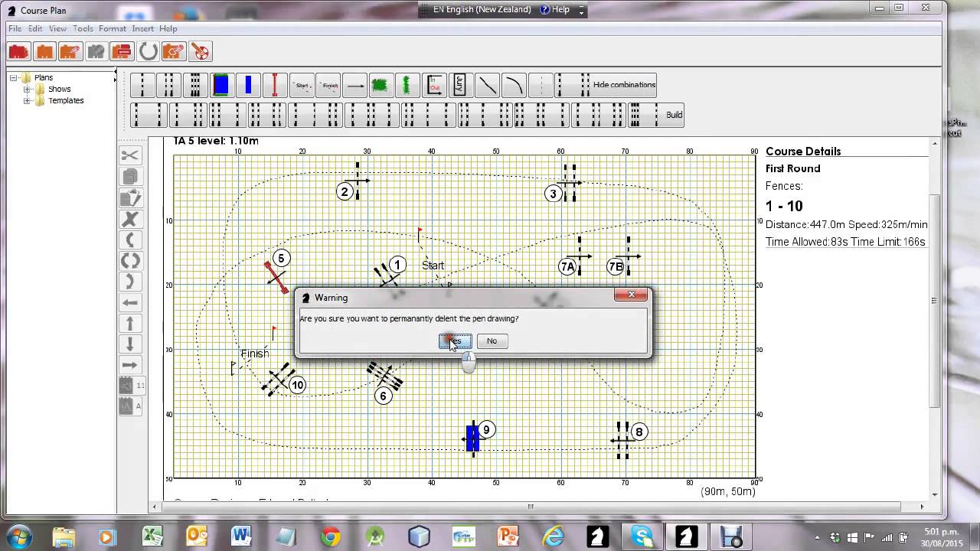Show hidden system tray icons
Screen dimensions: 980x551
(x=818, y=537)
